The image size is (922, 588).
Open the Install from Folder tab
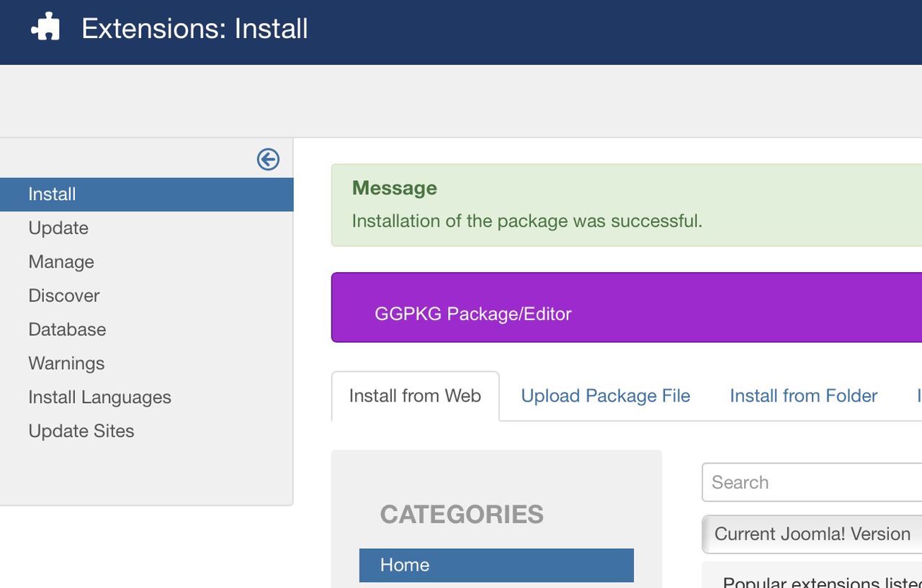803,396
